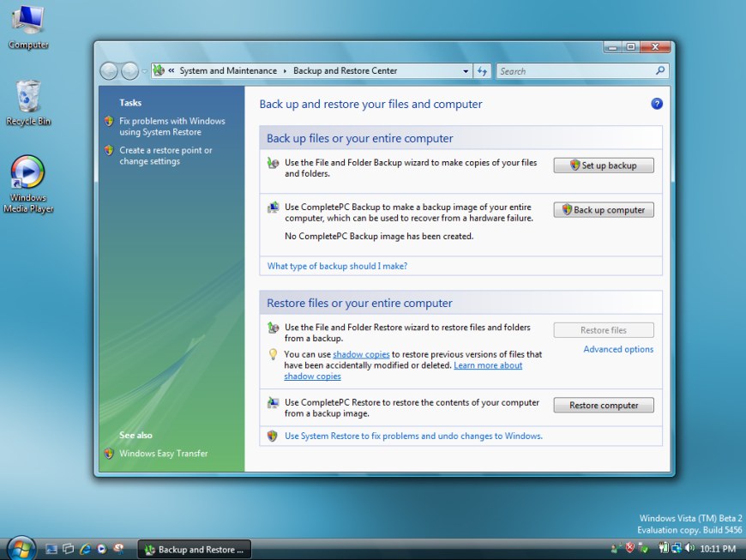Open Fix problems with Windows using System Restore
This screenshot has height=560, width=746.
172,127
